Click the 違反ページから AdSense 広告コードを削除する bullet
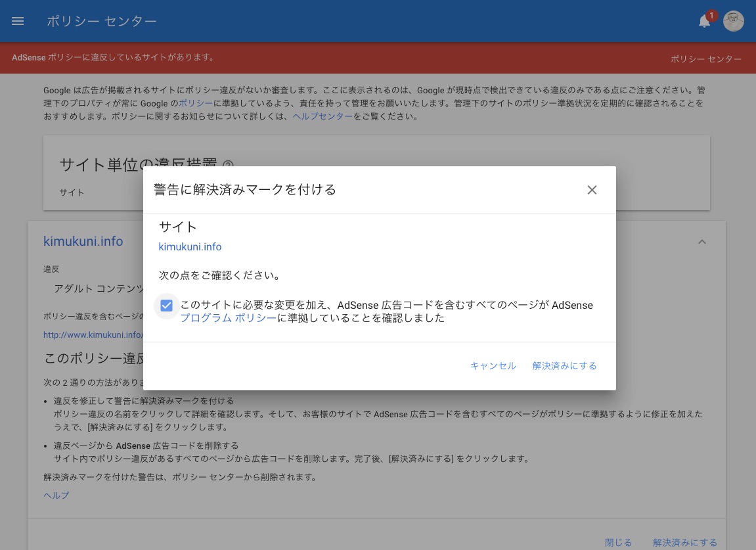This screenshot has width=756, height=550. pos(146,446)
